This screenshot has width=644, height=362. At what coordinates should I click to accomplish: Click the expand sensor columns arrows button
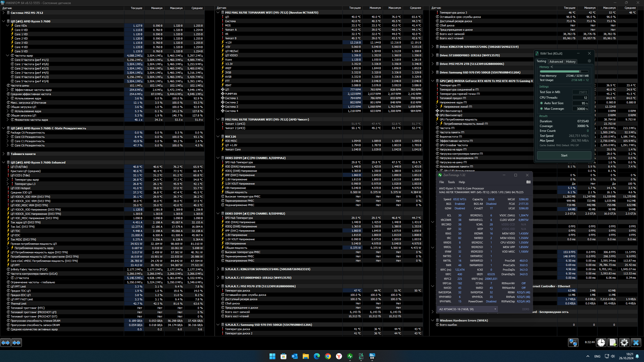[6, 343]
